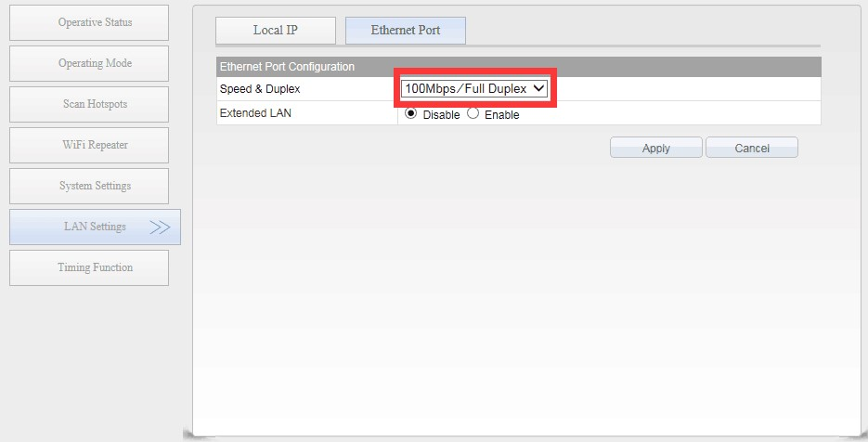Switch to the Local IP tab

(x=275, y=30)
